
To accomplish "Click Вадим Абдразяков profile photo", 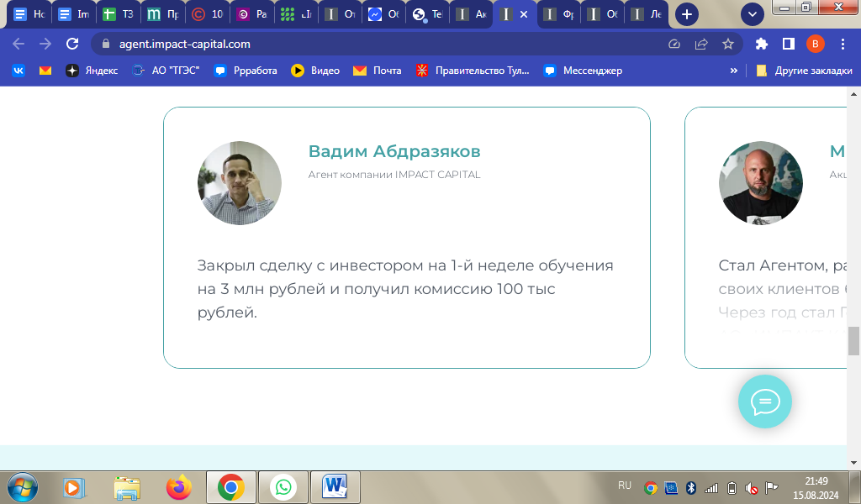I will [x=240, y=183].
